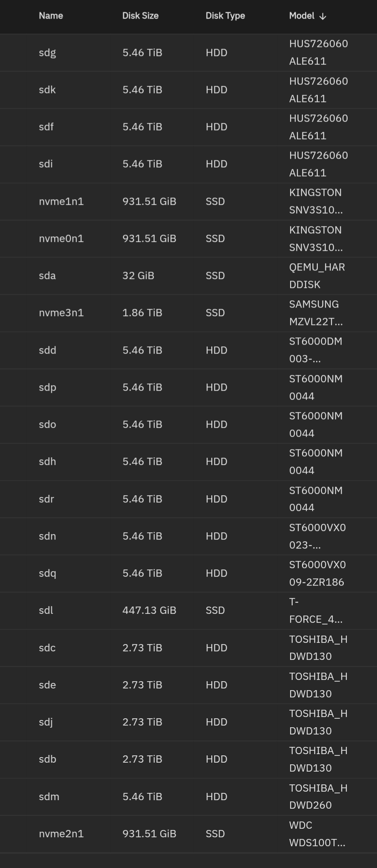Select the sdg disk row

[47, 52]
